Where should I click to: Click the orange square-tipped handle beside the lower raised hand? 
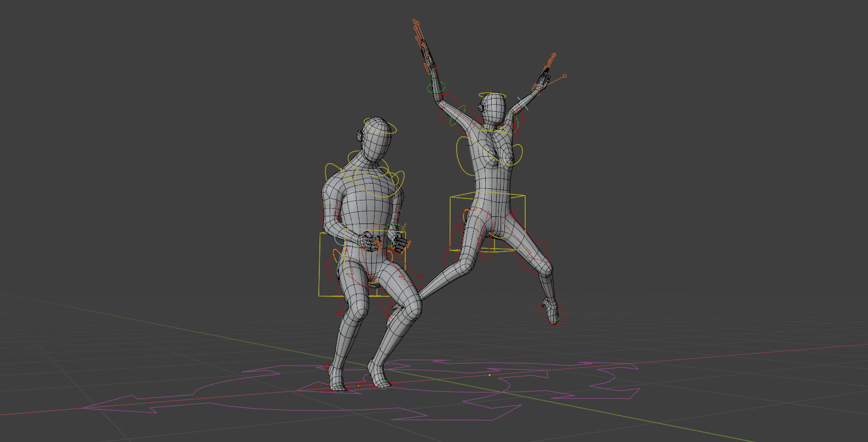(x=564, y=76)
